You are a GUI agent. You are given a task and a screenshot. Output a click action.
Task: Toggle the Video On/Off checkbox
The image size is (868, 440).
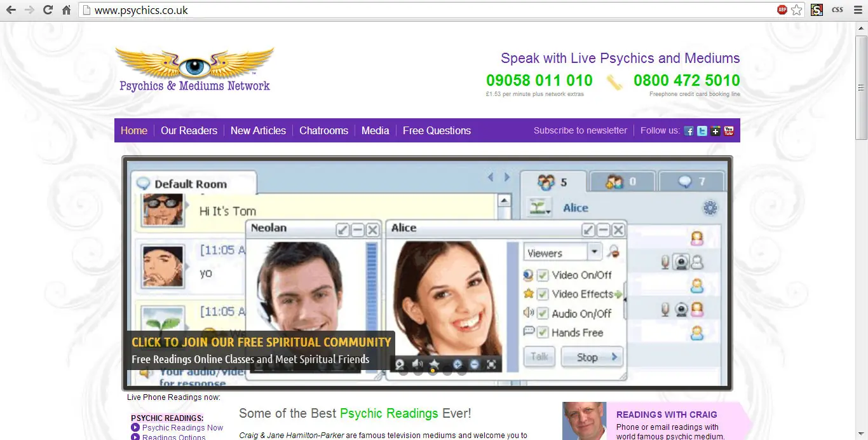pyautogui.click(x=542, y=275)
